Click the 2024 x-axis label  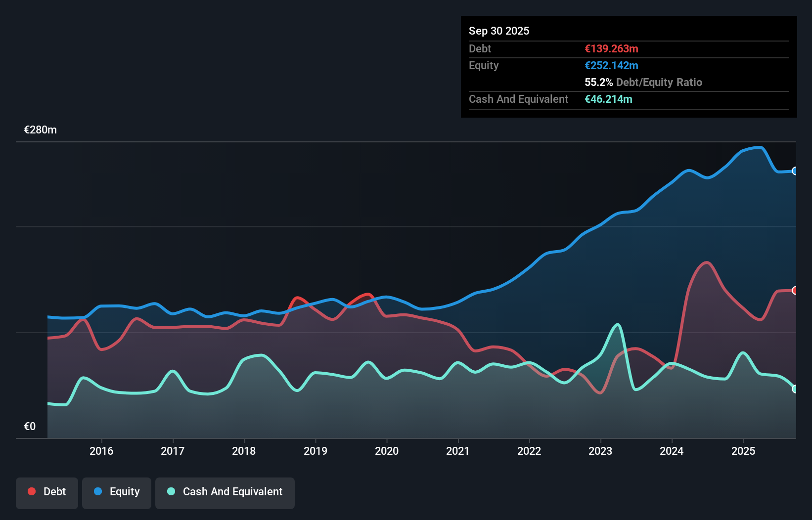(672, 451)
